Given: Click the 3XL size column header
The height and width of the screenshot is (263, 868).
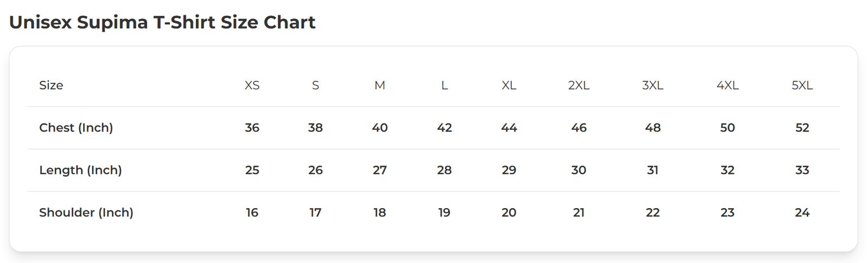Looking at the screenshot, I should click(x=653, y=85).
